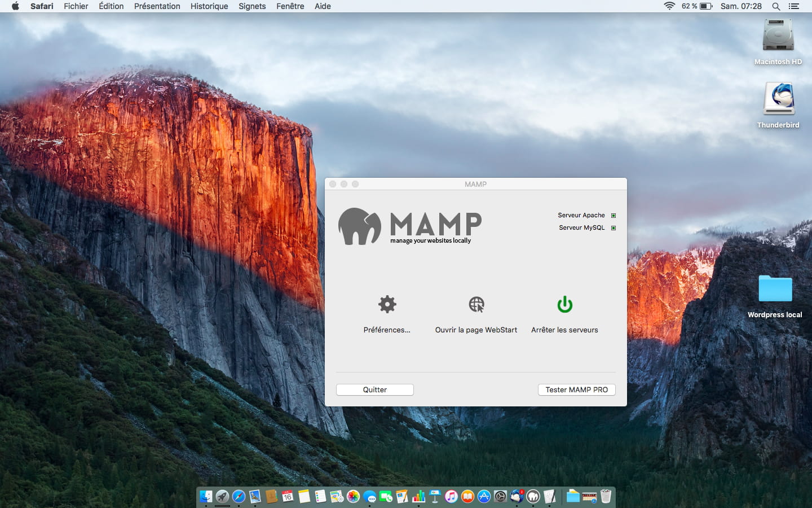Open Calendar icon in Dock

coord(288,496)
